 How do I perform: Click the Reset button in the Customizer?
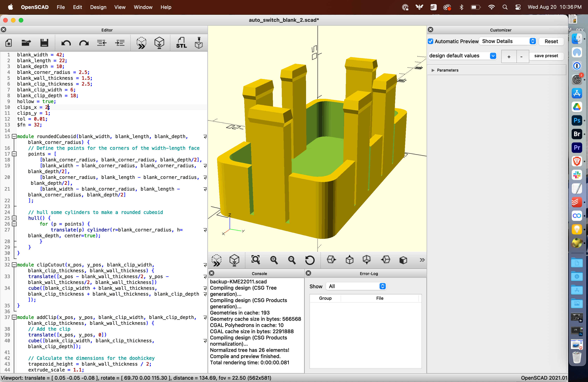pos(551,41)
